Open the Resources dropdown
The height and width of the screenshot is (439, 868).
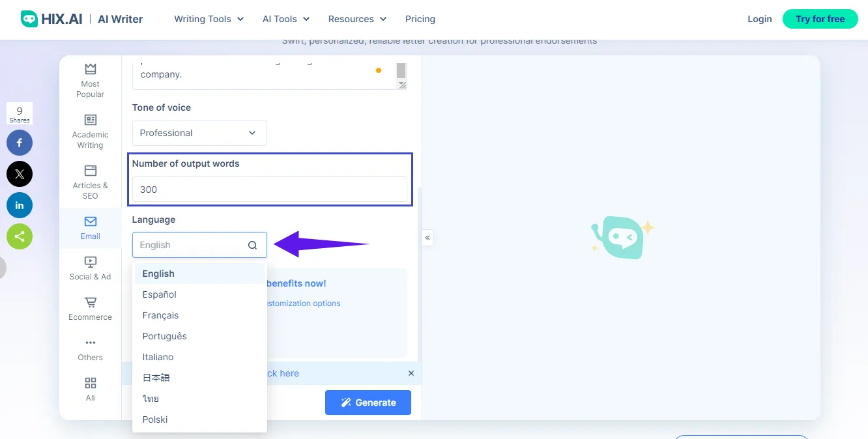[x=356, y=19]
